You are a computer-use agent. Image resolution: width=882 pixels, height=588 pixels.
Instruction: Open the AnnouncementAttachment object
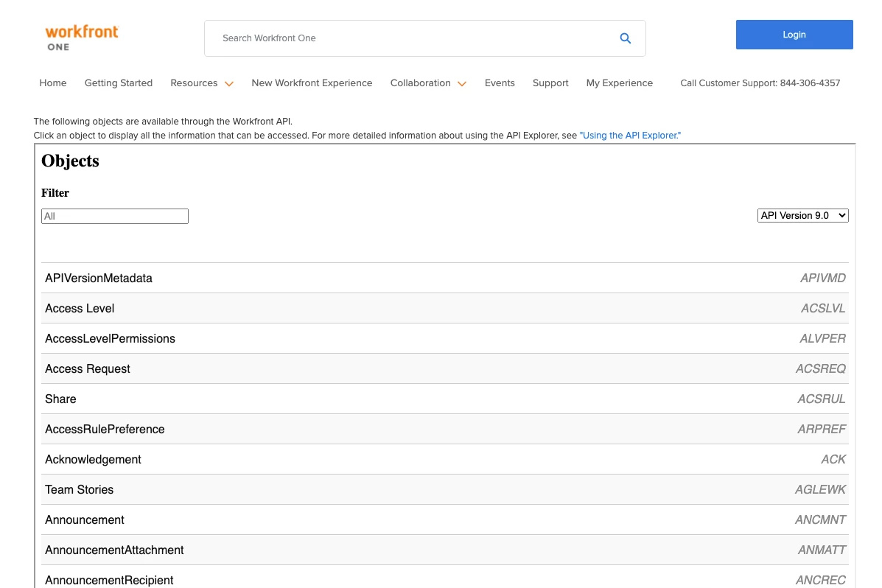444,550
